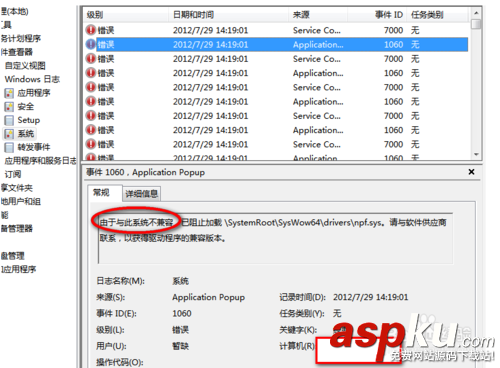500x368 pixels.
Task: Sort by 来源 column header
Action: 318,15
